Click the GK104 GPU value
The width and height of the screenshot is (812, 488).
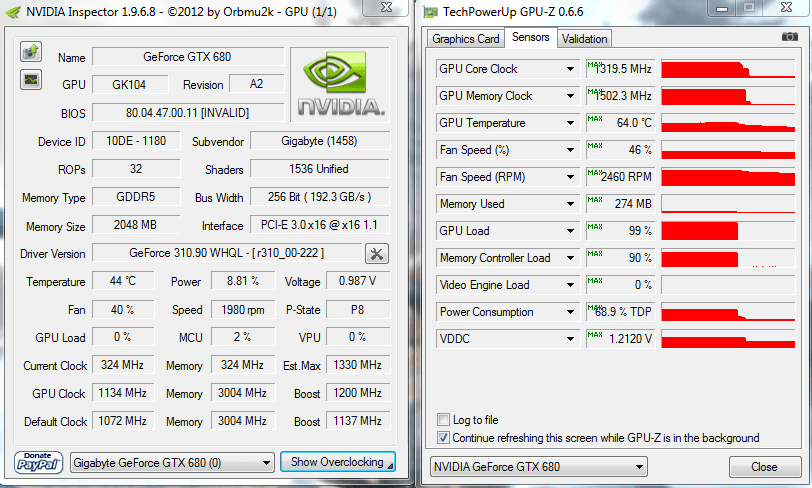tap(130, 84)
